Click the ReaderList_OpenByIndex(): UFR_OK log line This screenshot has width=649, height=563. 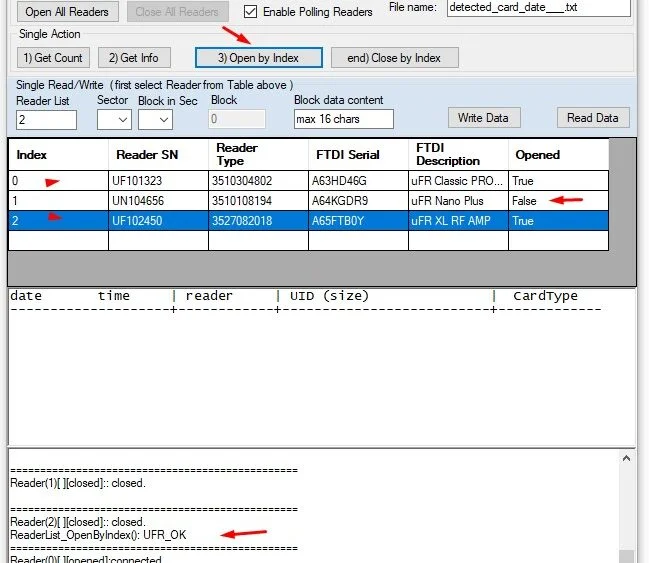point(98,535)
